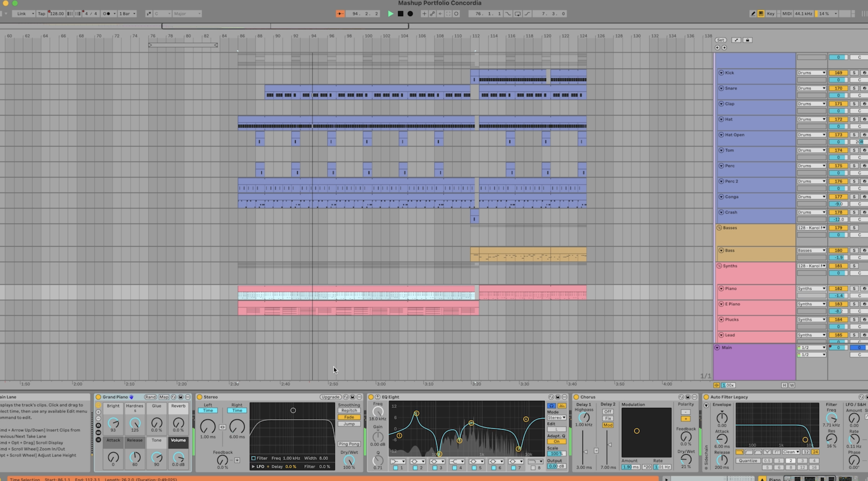Toggle the Loop switch in transport bar
Image resolution: width=868 pixels, height=481 pixels.
(x=518, y=13)
